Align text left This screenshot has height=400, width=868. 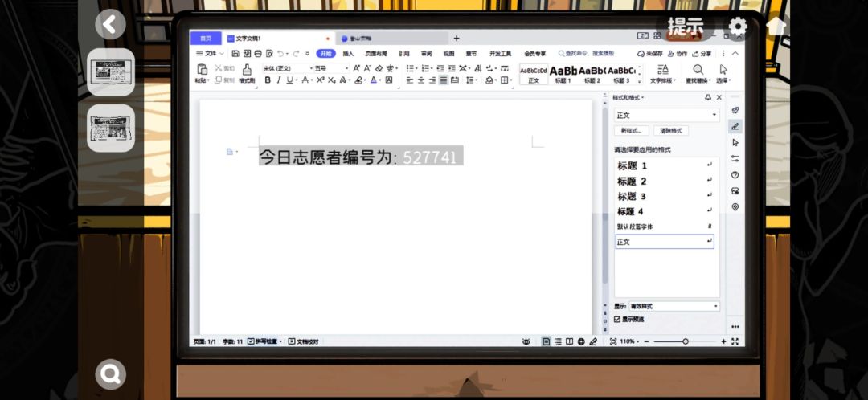(x=410, y=80)
